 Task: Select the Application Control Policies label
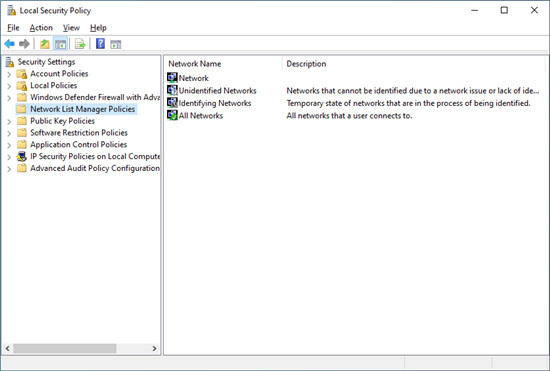79,144
